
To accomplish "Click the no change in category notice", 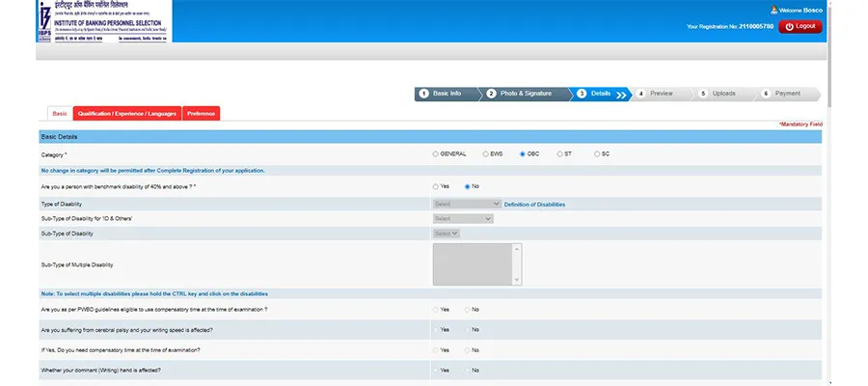I will (152, 171).
